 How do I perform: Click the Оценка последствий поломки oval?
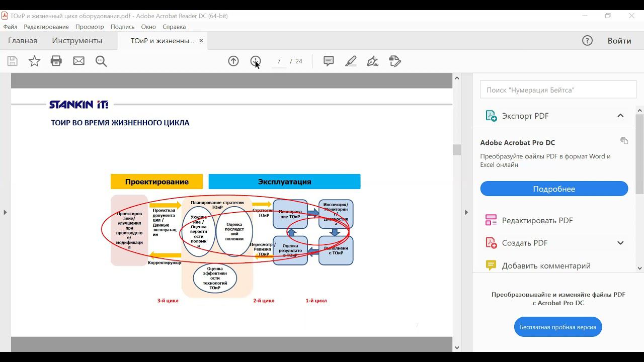[234, 231]
